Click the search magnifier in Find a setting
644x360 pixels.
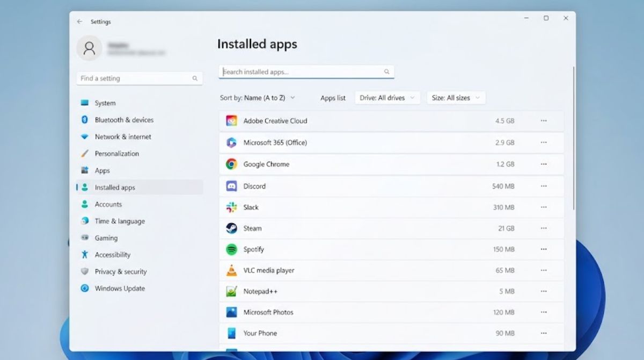195,78
